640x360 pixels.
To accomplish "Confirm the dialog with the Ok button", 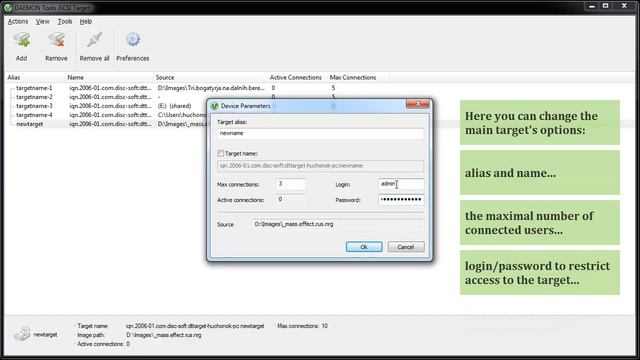I will tap(364, 247).
